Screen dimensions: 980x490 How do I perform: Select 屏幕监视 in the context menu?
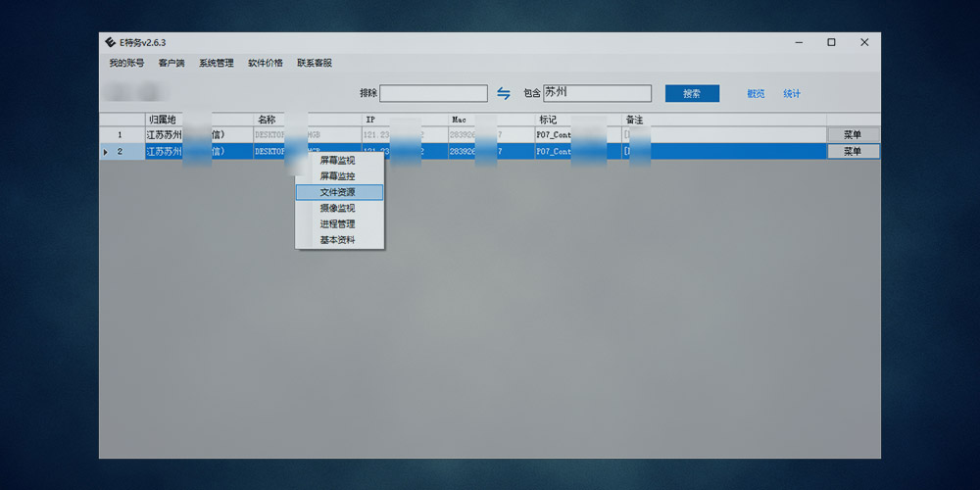pyautogui.click(x=337, y=161)
